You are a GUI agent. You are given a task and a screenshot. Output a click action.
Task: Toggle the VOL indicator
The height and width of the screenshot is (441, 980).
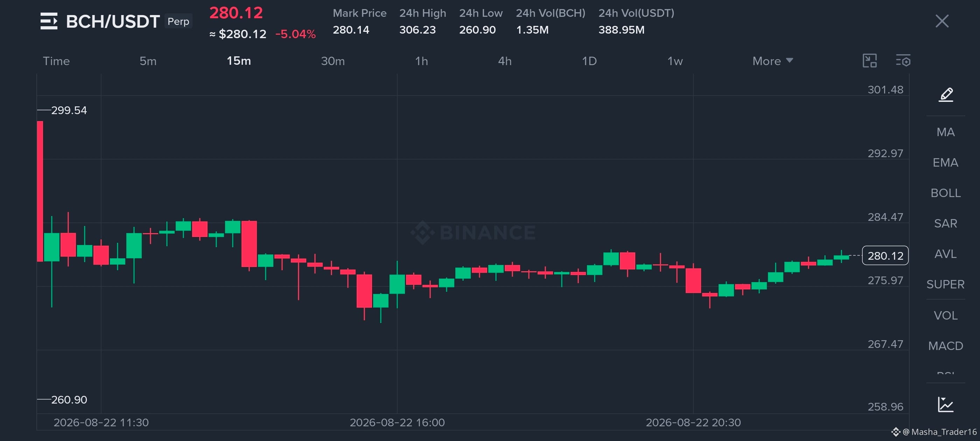coord(946,315)
